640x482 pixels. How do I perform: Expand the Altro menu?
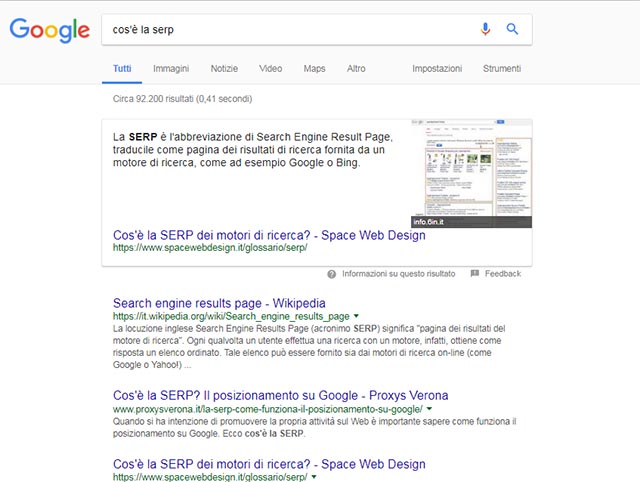(356, 69)
